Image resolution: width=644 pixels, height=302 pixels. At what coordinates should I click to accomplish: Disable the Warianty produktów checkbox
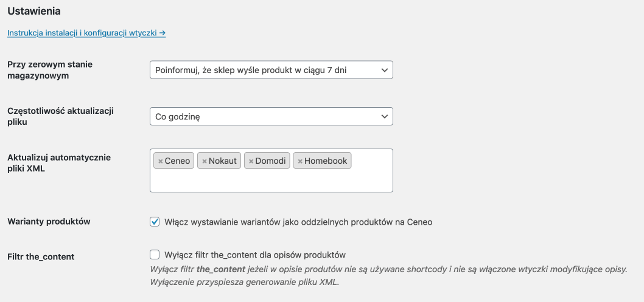pos(155,222)
